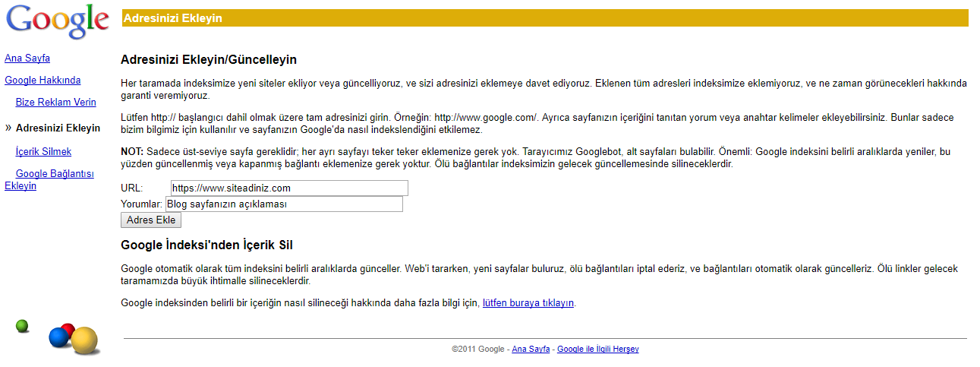
Task: Click the bold 'NOT:' text
Action: (x=132, y=152)
